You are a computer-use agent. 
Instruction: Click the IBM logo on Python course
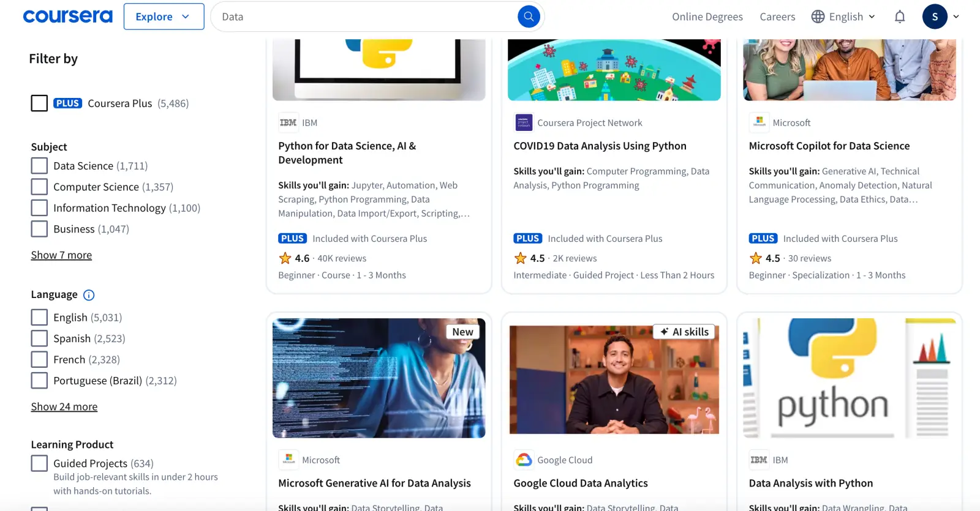pyautogui.click(x=288, y=122)
